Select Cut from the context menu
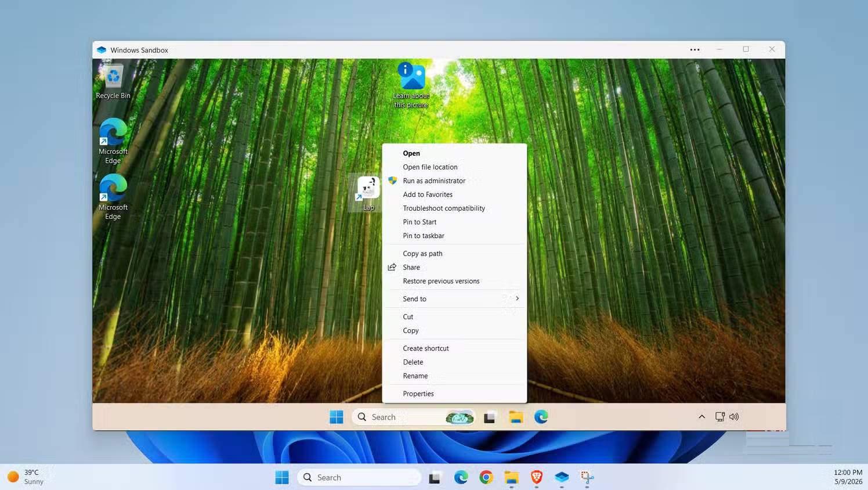868x490 pixels. click(x=454, y=317)
